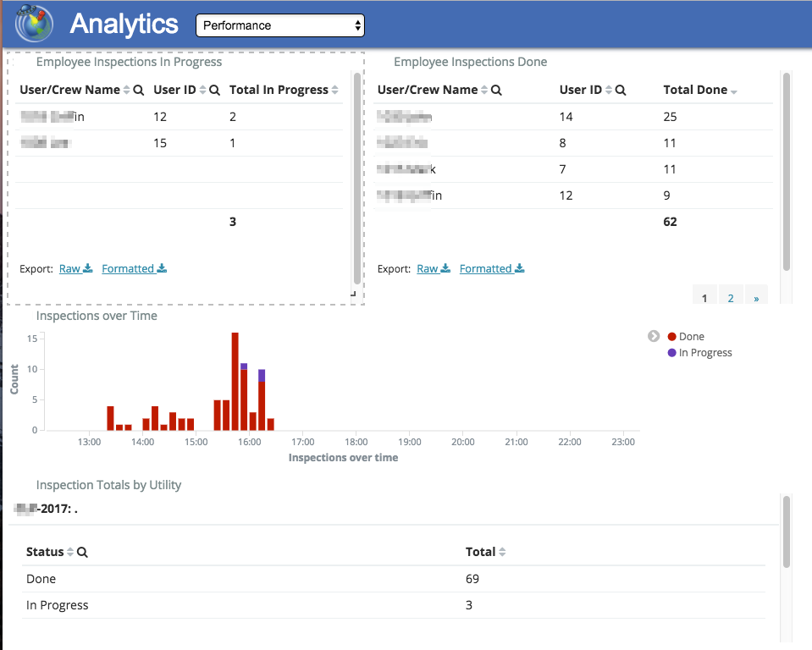This screenshot has height=650, width=812.
Task: Export In Progress table as Raw
Action: 75,268
